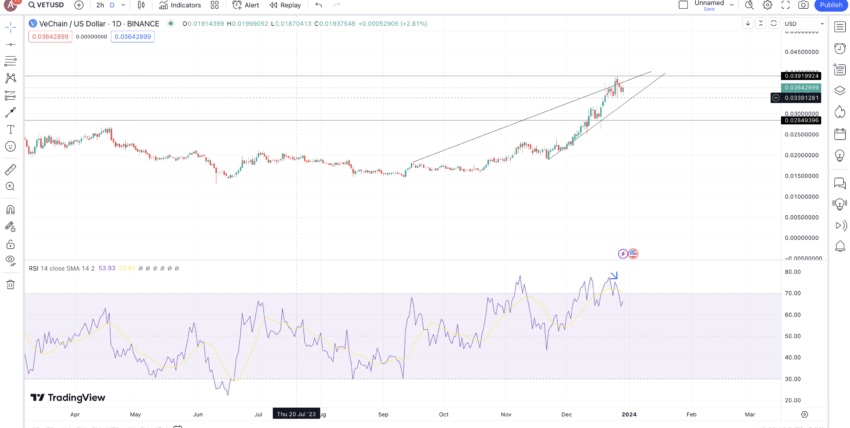Toggle lock all drawings
The height and width of the screenshot is (428, 850).
click(x=10, y=244)
